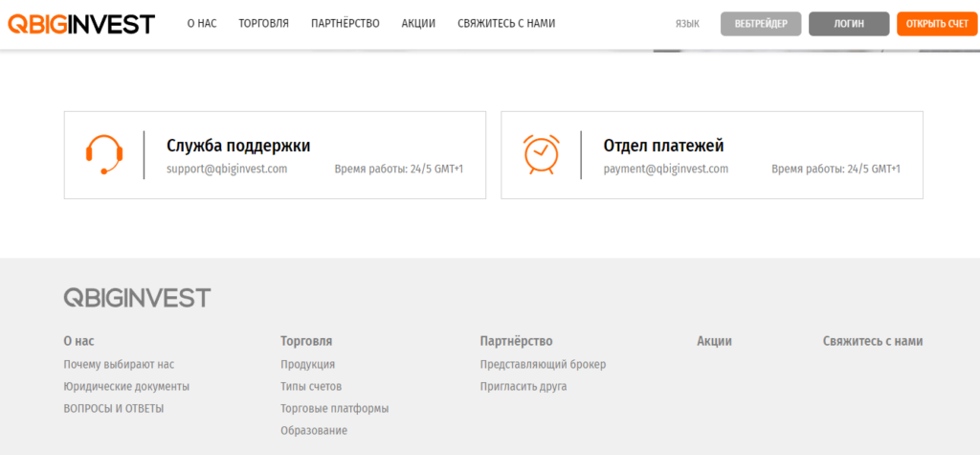Image resolution: width=980 pixels, height=455 pixels.
Task: Click the ЛОГИН button
Action: click(849, 24)
